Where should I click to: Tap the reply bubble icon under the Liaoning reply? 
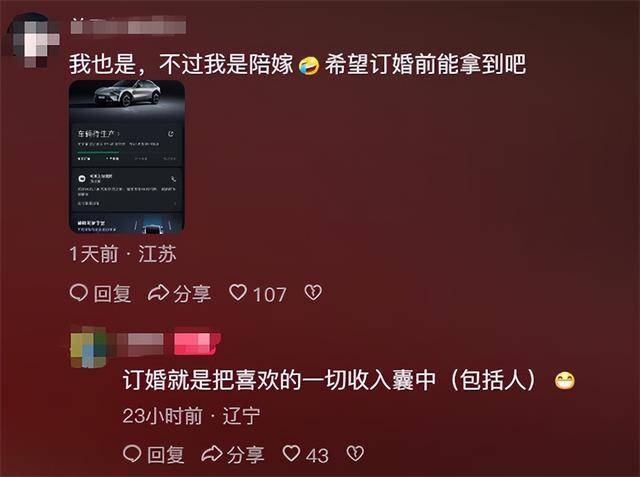(132, 453)
